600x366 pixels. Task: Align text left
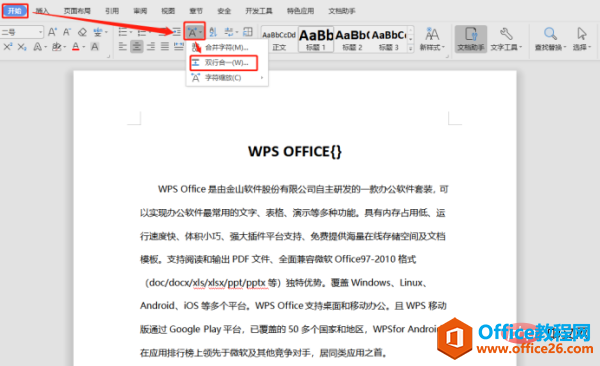click(x=122, y=47)
